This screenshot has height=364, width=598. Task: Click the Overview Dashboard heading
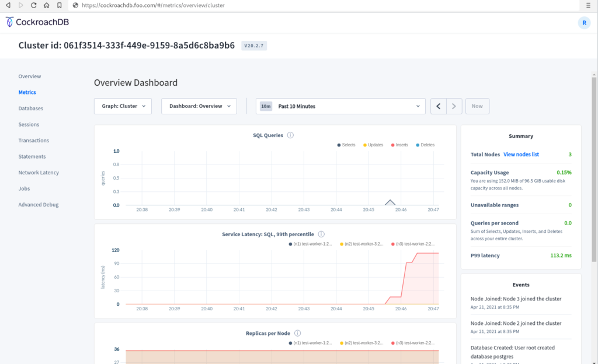pyautogui.click(x=135, y=83)
